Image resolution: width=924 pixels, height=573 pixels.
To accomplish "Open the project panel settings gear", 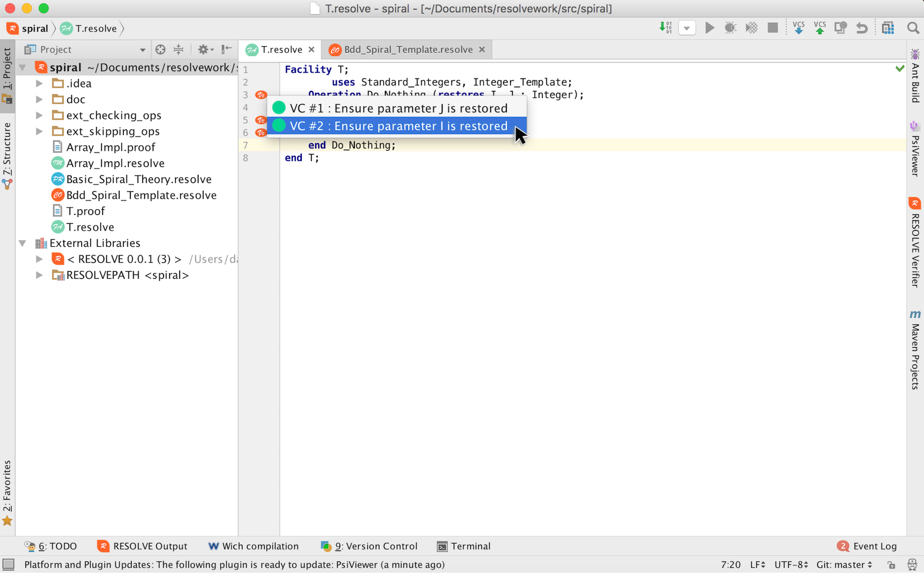I will click(204, 49).
